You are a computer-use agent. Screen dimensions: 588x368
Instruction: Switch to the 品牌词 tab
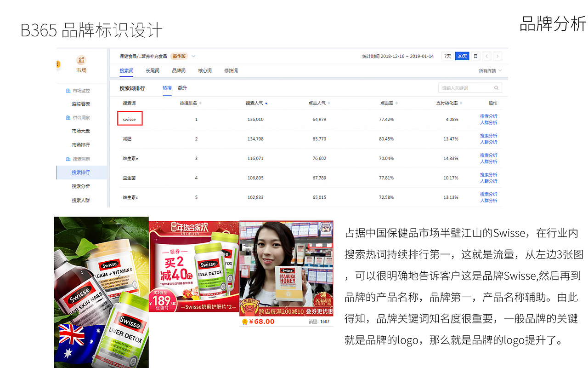[x=179, y=71]
